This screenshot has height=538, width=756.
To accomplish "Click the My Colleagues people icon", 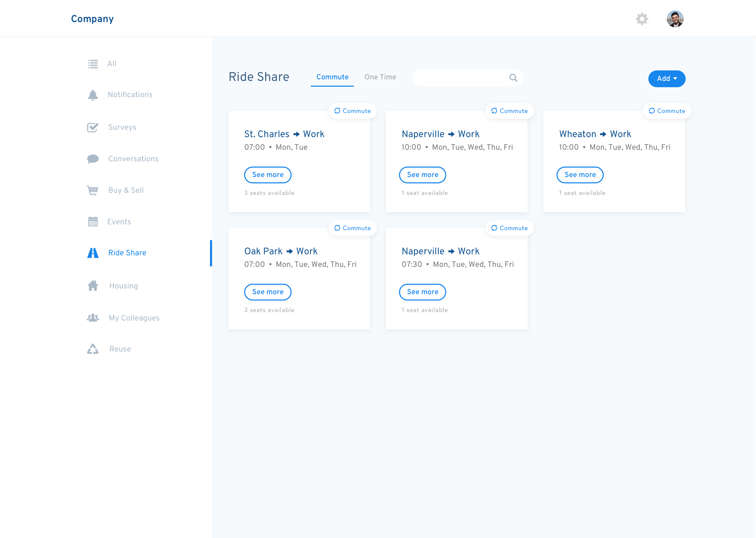I will coord(93,318).
